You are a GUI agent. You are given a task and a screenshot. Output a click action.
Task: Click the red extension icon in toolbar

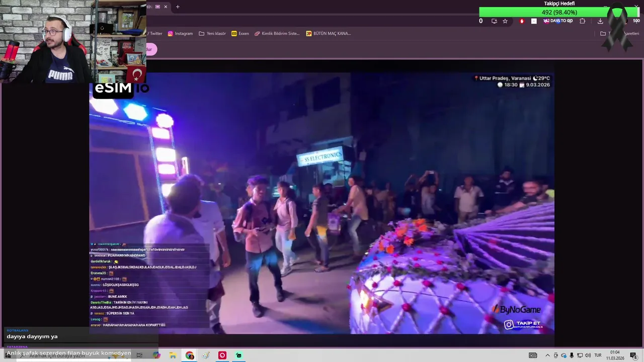tap(522, 21)
